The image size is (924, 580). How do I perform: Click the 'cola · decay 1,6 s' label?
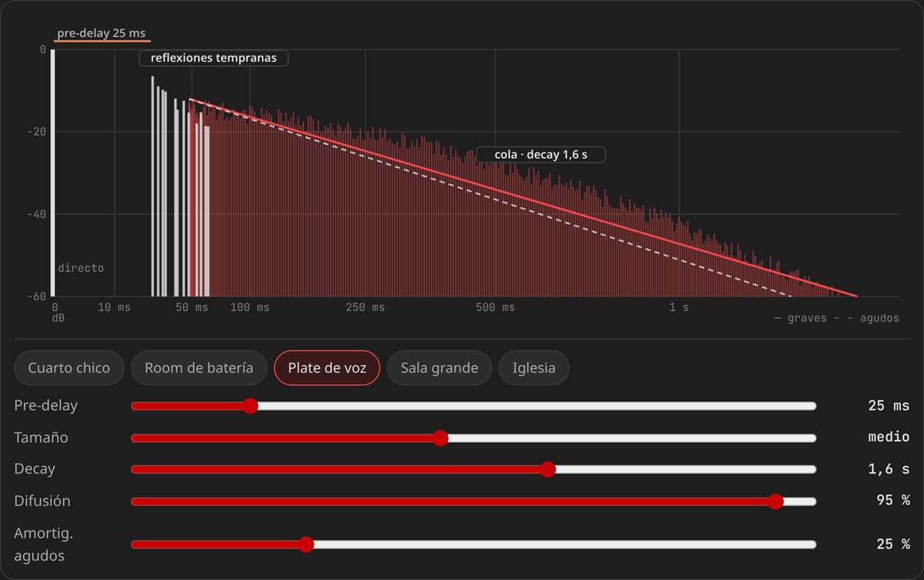pos(541,155)
